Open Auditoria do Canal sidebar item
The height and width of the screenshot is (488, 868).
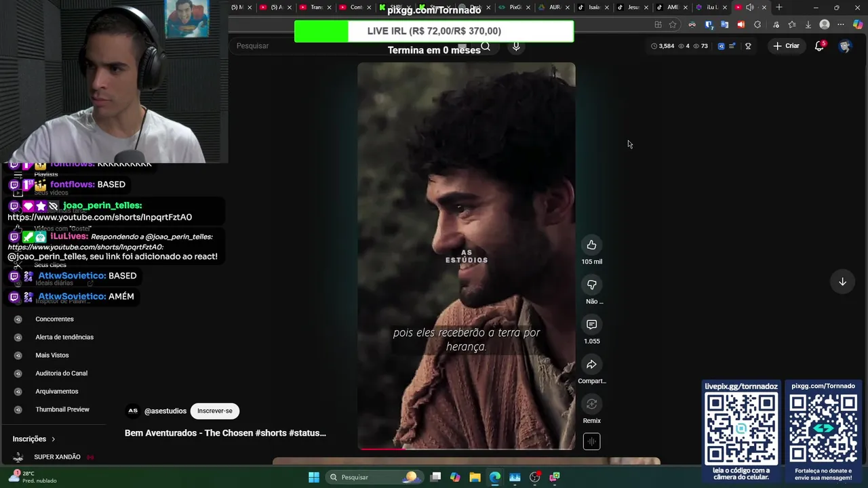[x=61, y=373]
